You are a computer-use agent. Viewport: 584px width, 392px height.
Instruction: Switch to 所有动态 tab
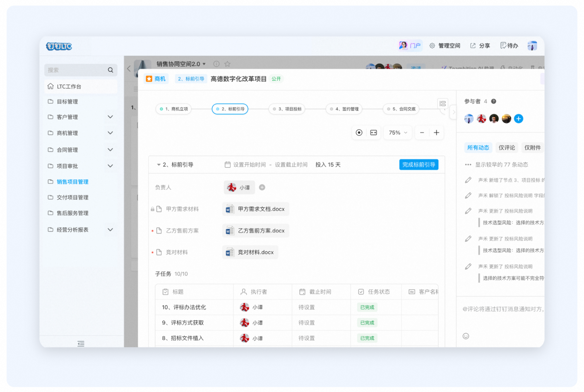478,148
